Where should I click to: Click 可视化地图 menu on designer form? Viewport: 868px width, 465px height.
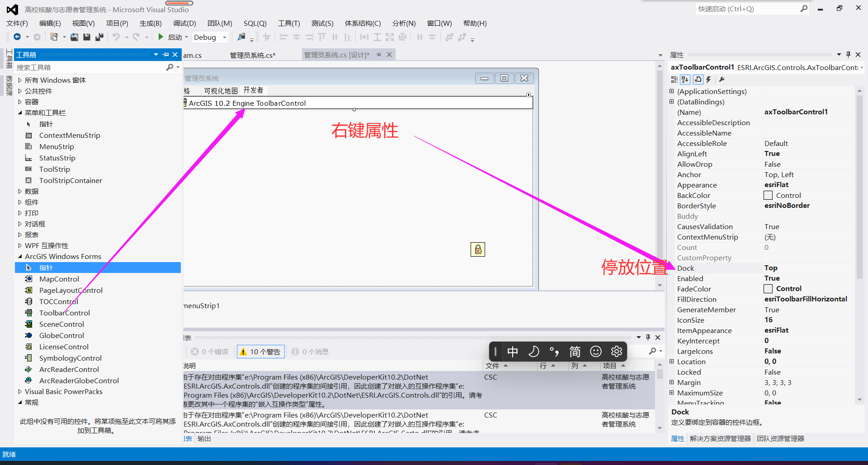[x=221, y=90]
